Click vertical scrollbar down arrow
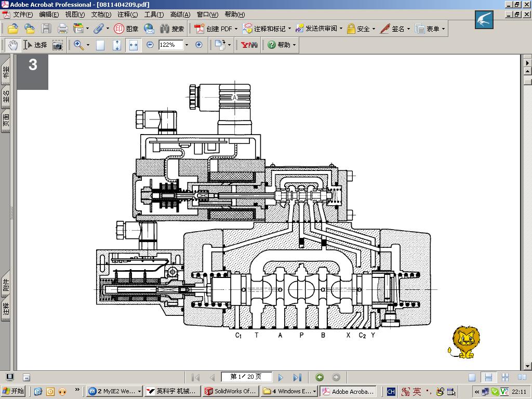 pos(528,366)
